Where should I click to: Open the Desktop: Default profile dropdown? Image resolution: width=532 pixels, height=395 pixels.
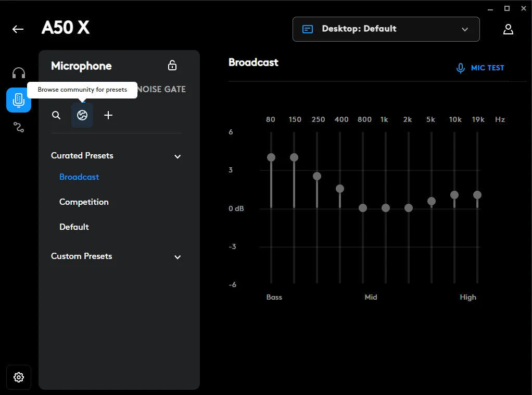[386, 29]
